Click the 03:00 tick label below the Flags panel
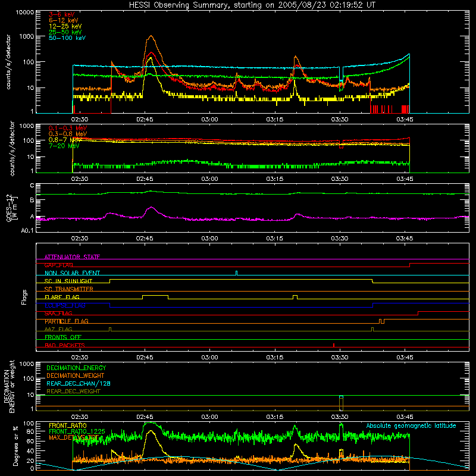Viewport: 476px width, 476px height. [x=210, y=358]
